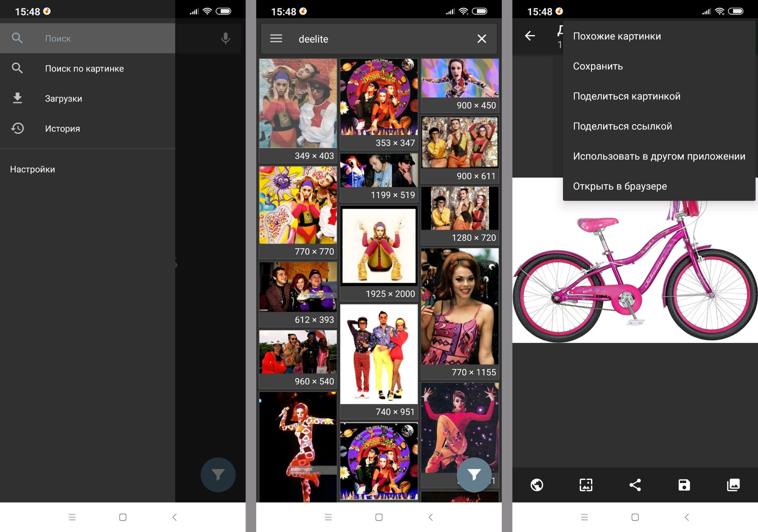Select Открыть в браузере
This screenshot has height=532, width=758.
tap(659, 186)
